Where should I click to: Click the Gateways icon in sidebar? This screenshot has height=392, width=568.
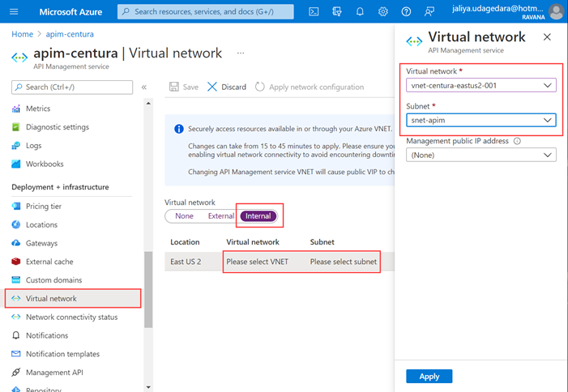click(16, 243)
